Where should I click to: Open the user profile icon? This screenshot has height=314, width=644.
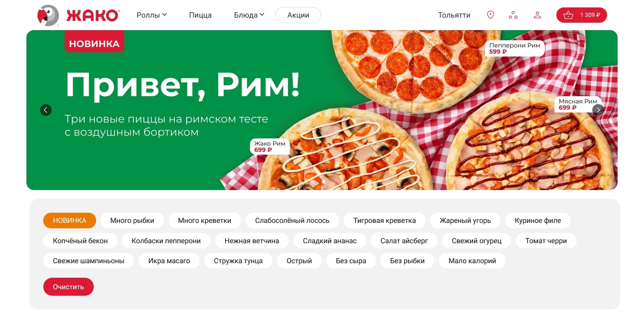pos(537,15)
